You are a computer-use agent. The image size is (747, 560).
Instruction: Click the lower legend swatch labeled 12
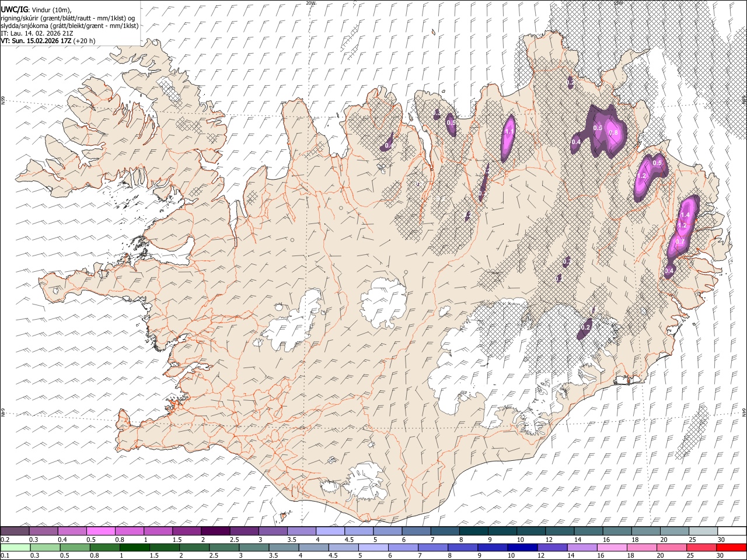[551, 547]
